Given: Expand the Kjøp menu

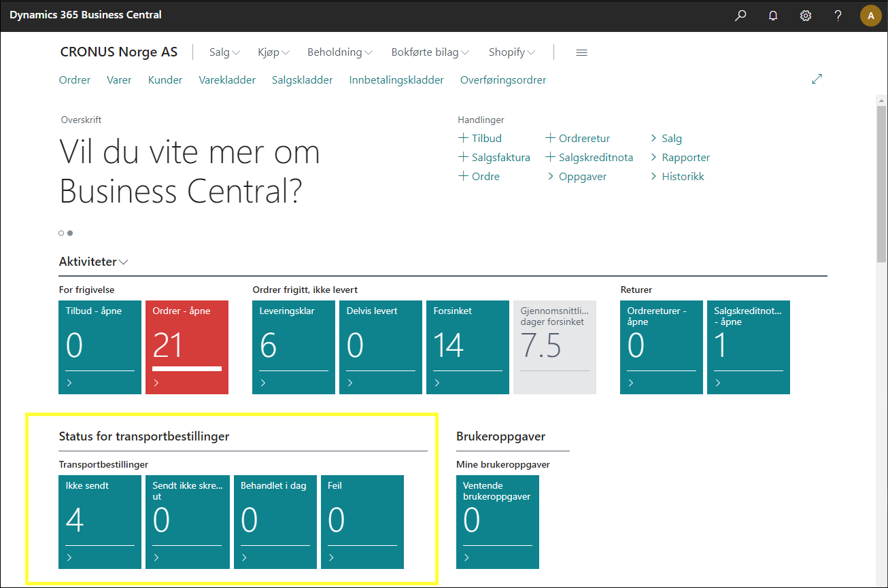Looking at the screenshot, I should [274, 52].
